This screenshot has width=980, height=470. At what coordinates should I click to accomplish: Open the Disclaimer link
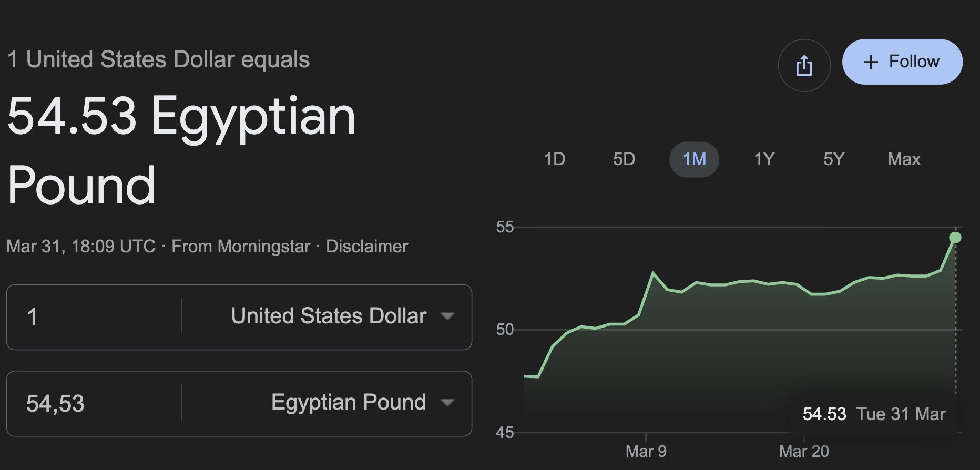[x=366, y=247]
